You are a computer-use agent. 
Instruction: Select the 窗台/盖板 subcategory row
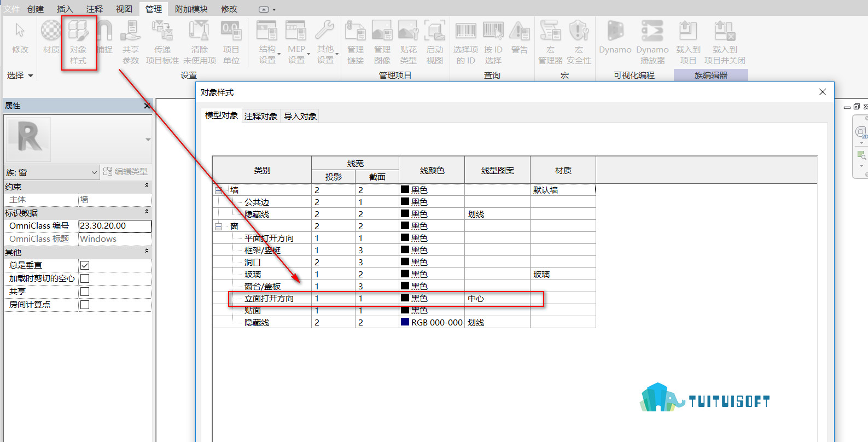pyautogui.click(x=404, y=287)
